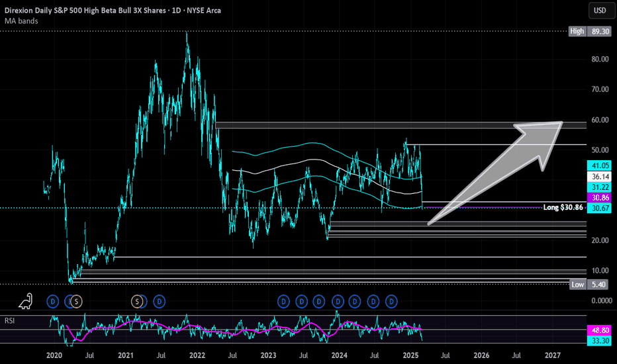Viewport: 617px width, 364px height.
Task: Click the 41.05 upper band price tag
Action: click(x=599, y=165)
